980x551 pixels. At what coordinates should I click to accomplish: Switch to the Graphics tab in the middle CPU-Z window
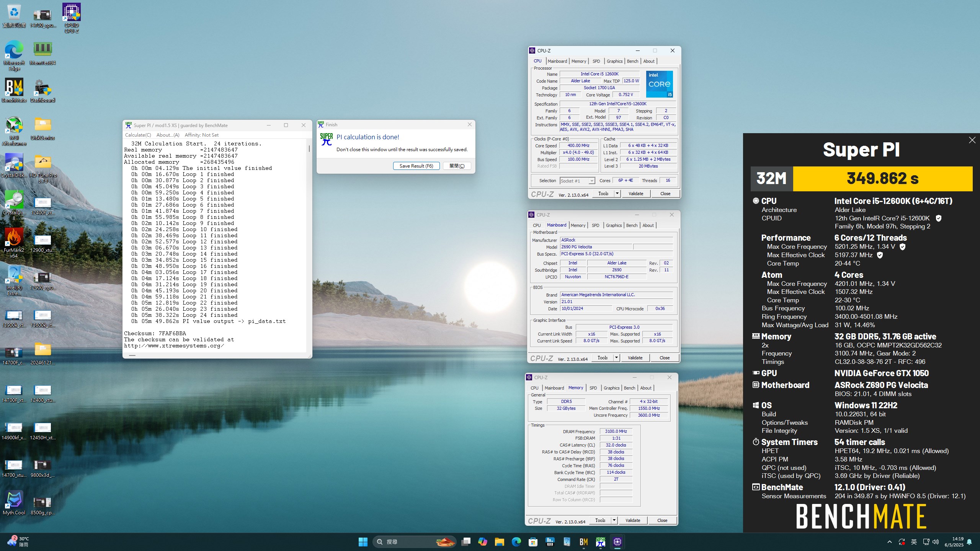click(x=614, y=225)
